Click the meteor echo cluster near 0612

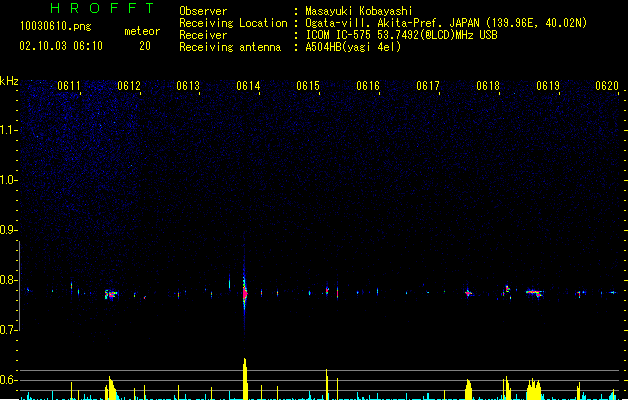click(x=111, y=295)
